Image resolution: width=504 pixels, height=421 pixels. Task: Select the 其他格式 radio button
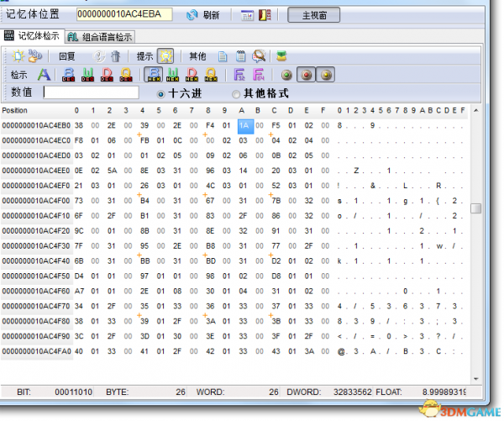(236, 93)
